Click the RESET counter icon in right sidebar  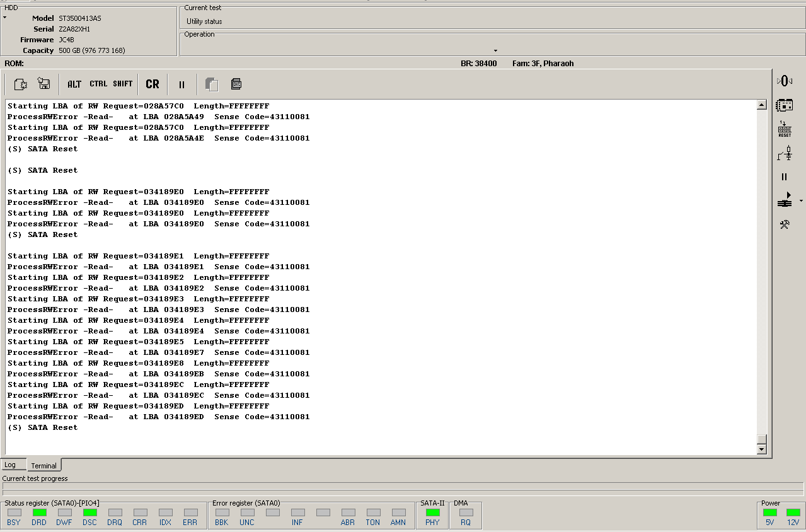(x=785, y=129)
